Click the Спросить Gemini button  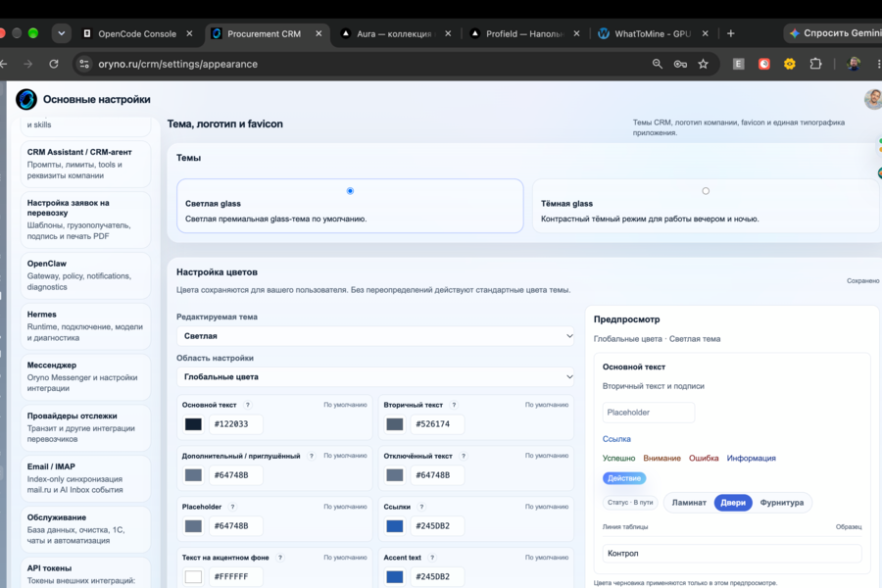834,33
